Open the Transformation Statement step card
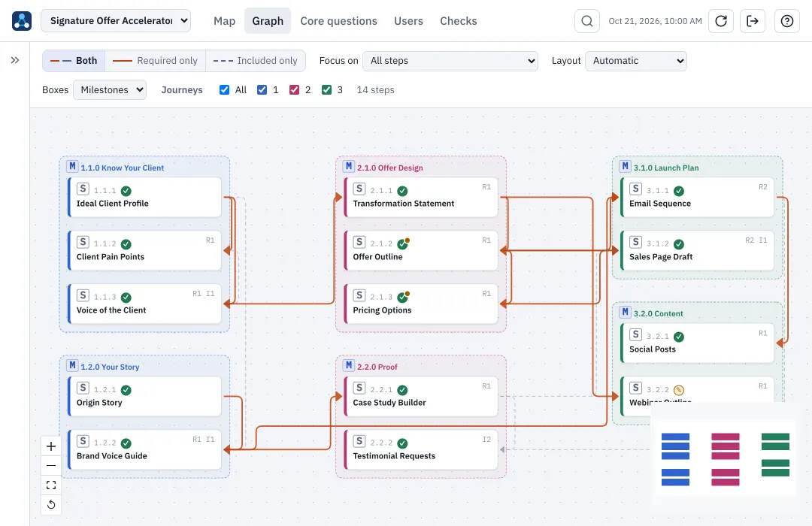This screenshot has width=812, height=526. (x=421, y=197)
